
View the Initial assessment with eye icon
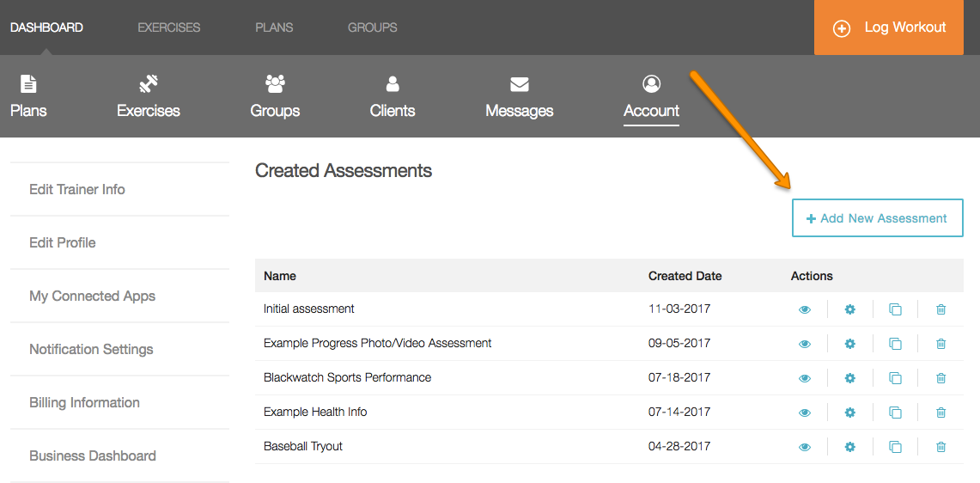[x=805, y=309]
